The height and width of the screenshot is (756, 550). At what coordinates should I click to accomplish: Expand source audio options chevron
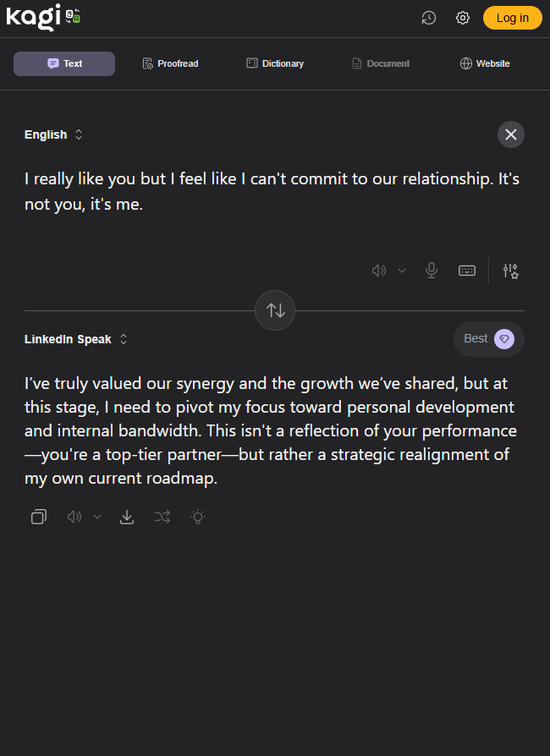pos(402,271)
